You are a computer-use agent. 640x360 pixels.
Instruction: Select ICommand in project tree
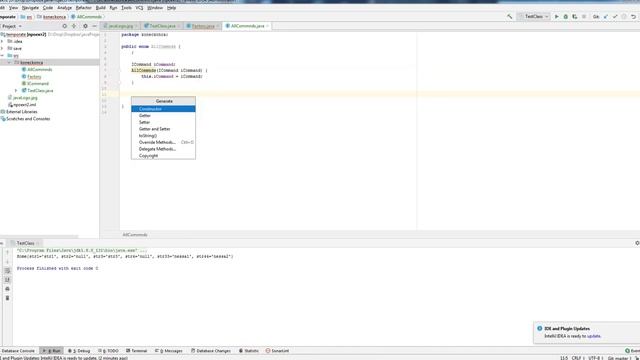38,84
